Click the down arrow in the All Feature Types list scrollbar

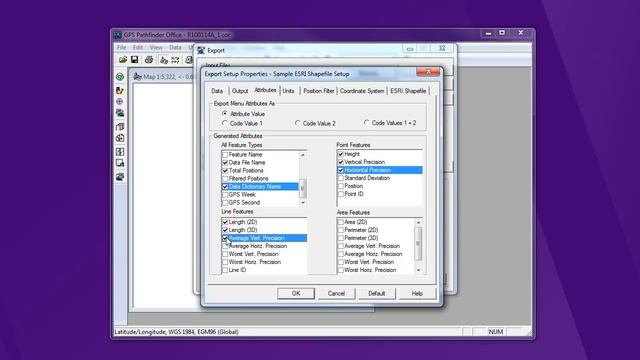(x=302, y=202)
